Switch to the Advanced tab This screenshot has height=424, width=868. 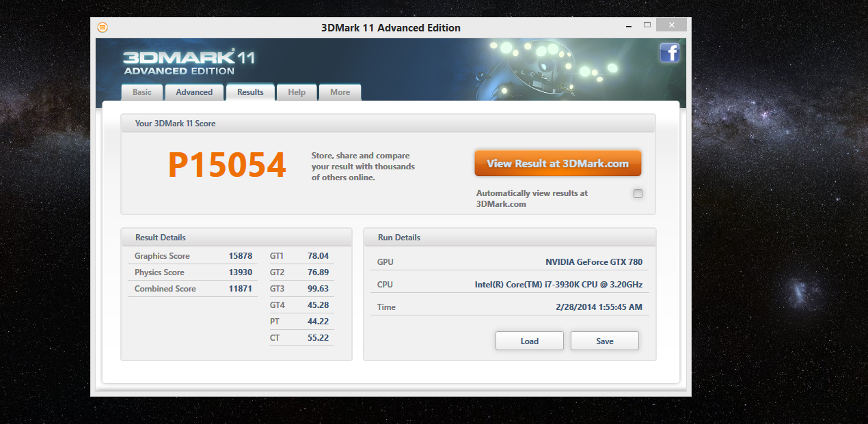[194, 92]
